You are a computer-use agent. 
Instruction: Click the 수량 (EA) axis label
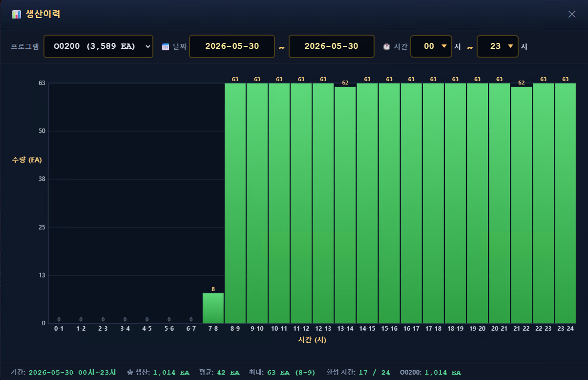click(x=27, y=160)
